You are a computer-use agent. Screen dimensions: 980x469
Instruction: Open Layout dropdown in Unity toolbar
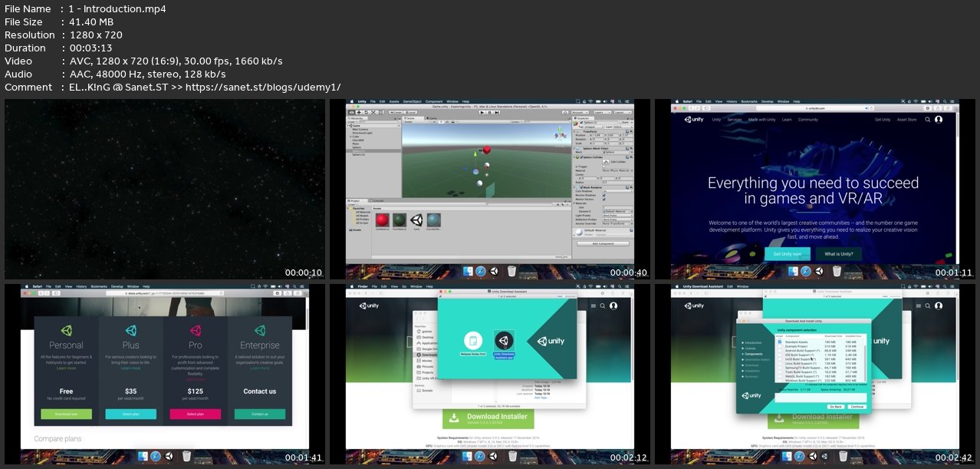[x=623, y=113]
